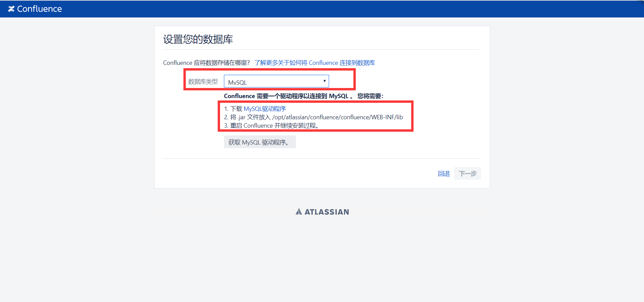Click the 下一步 button
The image size is (644, 302).
(467, 174)
